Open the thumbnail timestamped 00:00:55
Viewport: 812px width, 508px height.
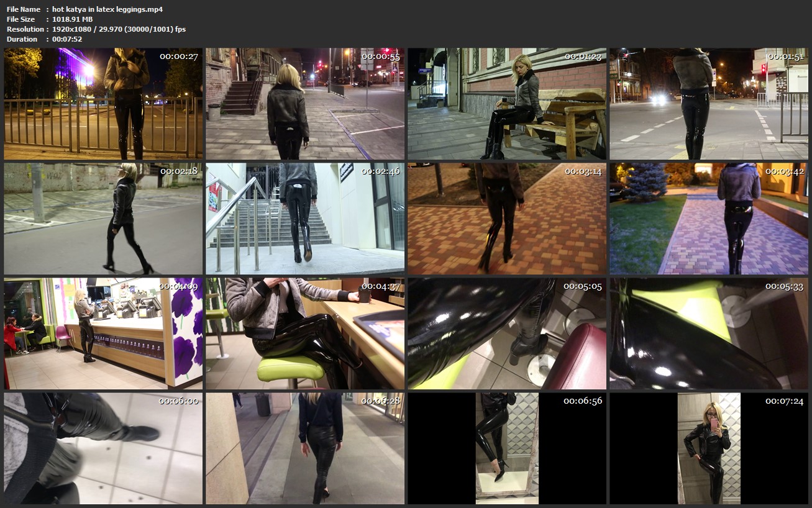(305, 104)
